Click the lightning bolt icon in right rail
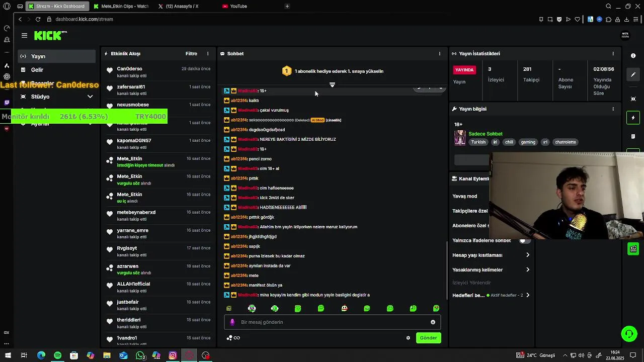Viewport: 644px width, 362px height. [633, 118]
